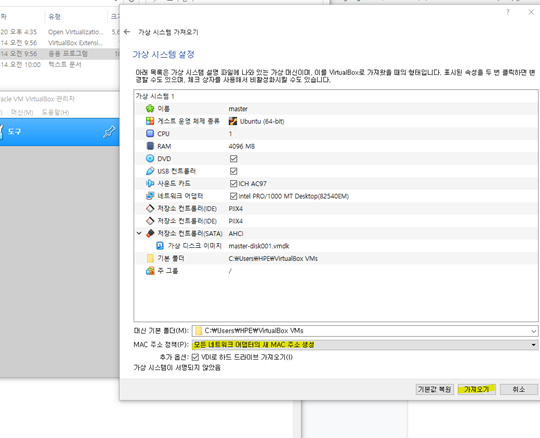Viewport: 540px width, 438px height.
Task: Click the AHCI controller value
Action: (x=236, y=233)
